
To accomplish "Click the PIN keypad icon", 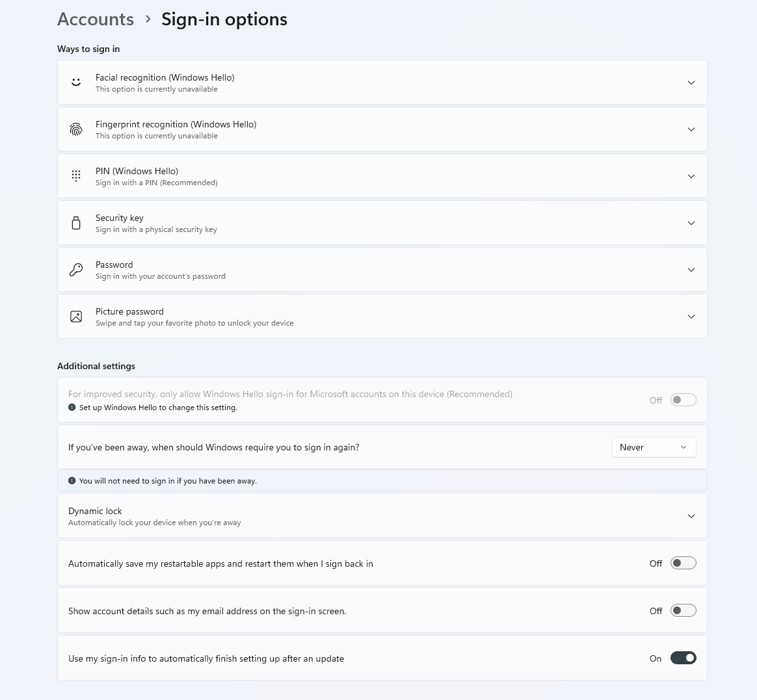I will (x=76, y=176).
